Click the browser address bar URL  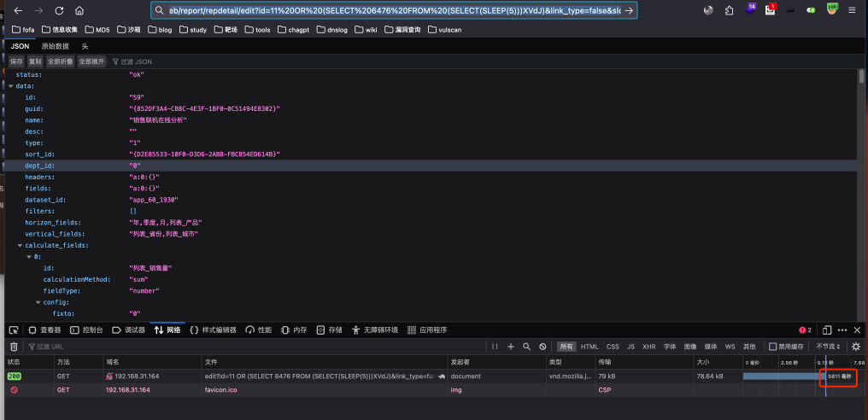pyautogui.click(x=394, y=10)
